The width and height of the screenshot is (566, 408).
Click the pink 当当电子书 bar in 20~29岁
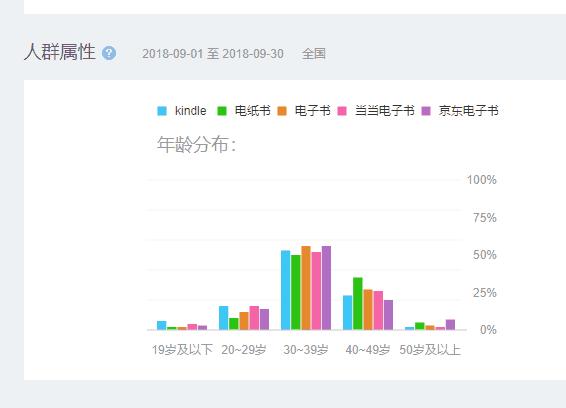tap(254, 318)
